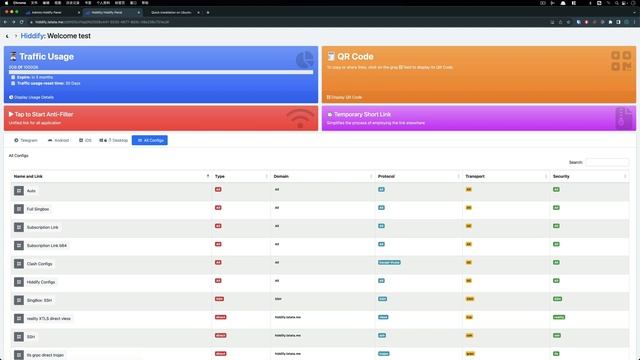Viewport: 640px width, 360px height.
Task: Click the Auto config name
Action: (x=31, y=191)
